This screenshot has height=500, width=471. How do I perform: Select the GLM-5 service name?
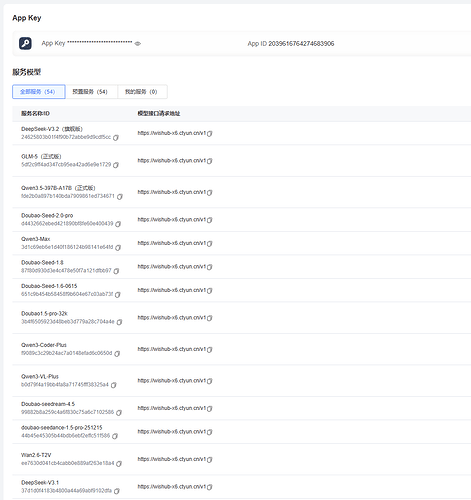pos(41,156)
